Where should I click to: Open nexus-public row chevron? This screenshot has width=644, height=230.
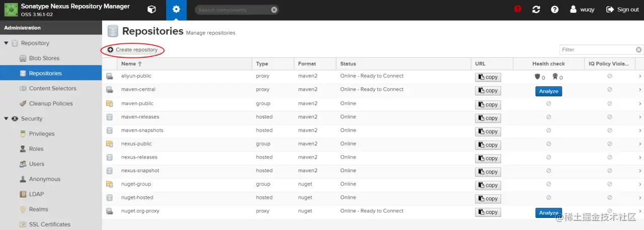[x=640, y=144]
